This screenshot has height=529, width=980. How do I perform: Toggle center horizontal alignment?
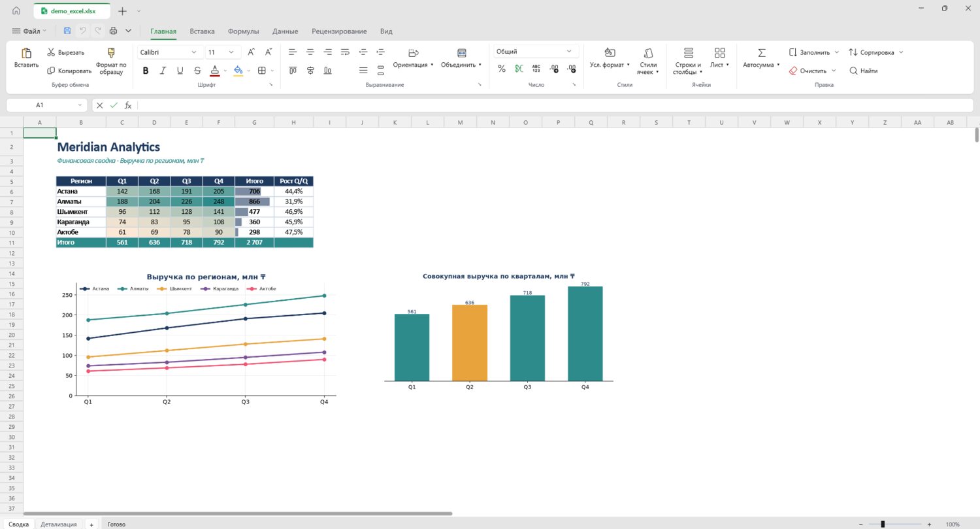(310, 52)
